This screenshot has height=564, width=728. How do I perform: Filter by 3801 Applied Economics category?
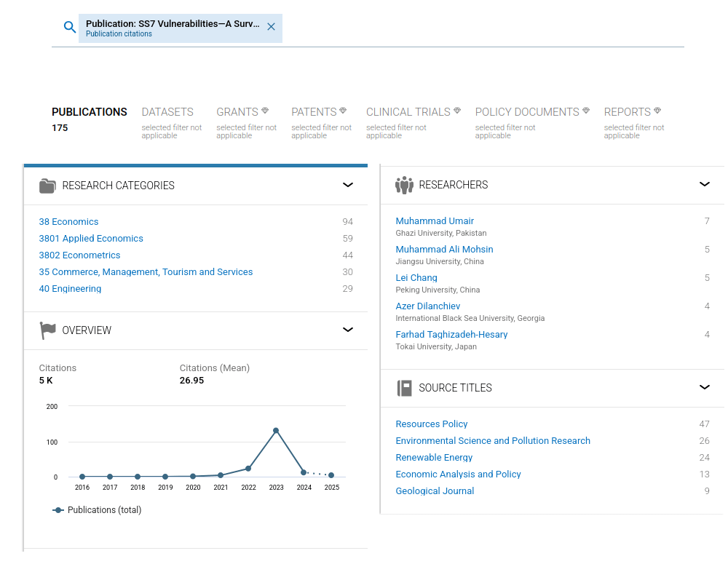point(91,239)
